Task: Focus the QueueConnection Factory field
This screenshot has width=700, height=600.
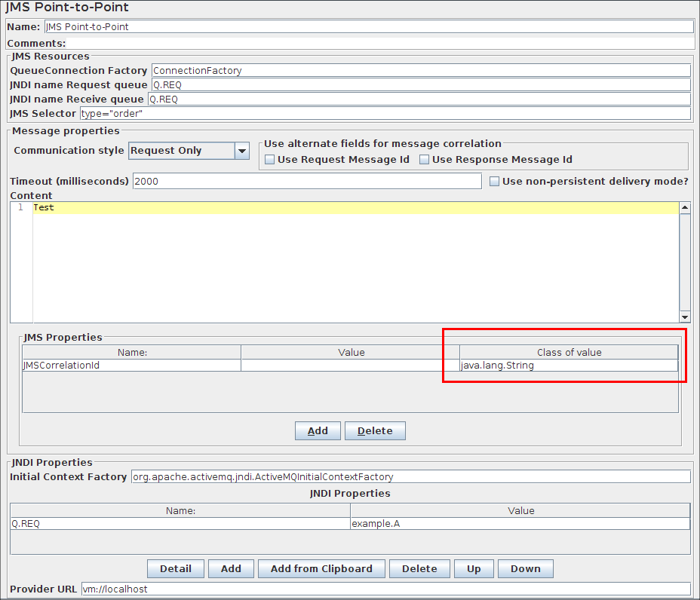Action: pyautogui.click(x=420, y=70)
